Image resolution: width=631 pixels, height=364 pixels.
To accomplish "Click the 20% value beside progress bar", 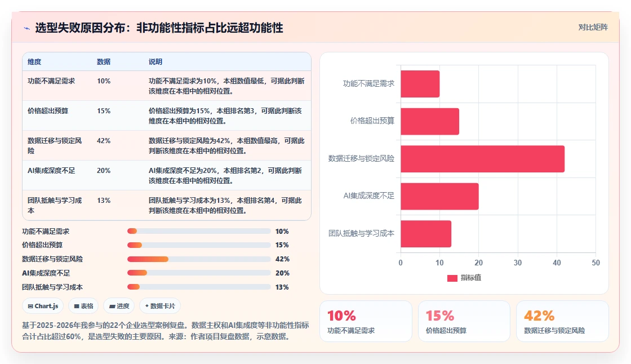I will 282,273.
